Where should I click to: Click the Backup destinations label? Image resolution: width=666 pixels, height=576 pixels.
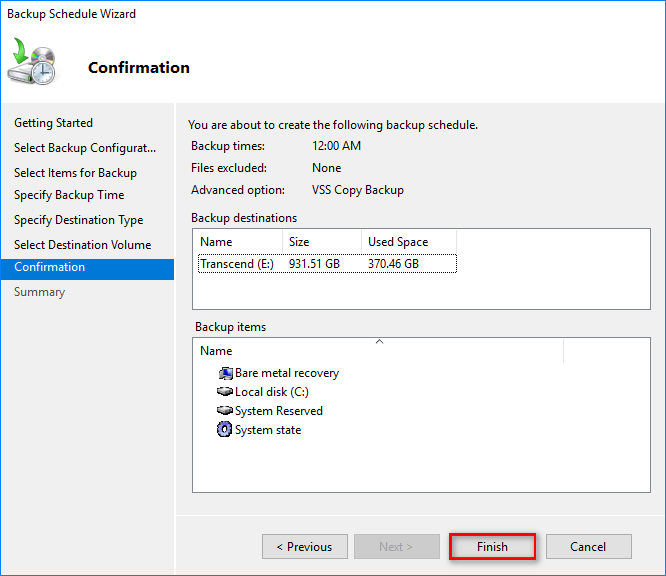(x=244, y=218)
